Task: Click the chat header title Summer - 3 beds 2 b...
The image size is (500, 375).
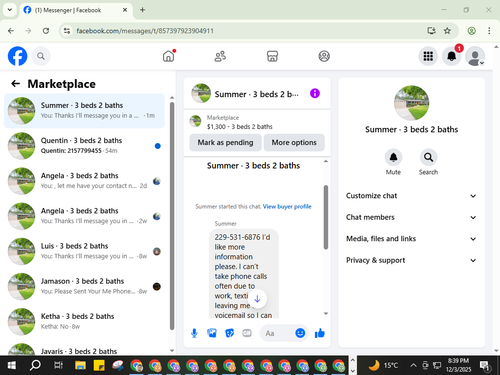Action: click(x=257, y=94)
